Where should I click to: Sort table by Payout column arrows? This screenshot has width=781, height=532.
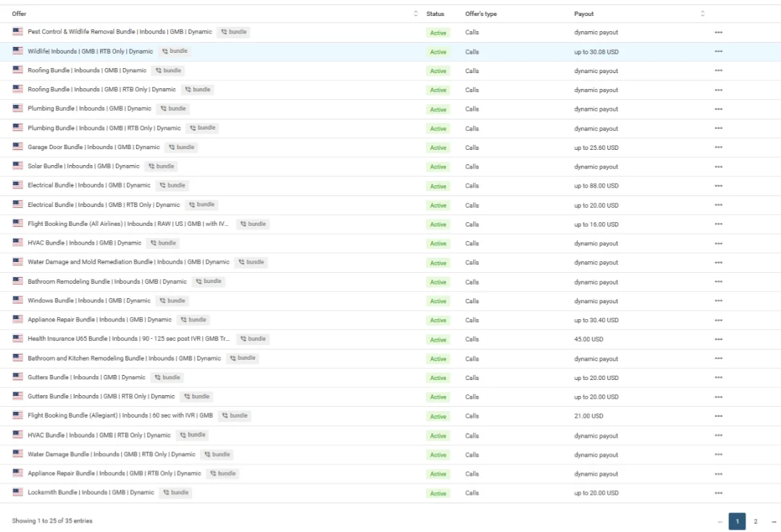point(703,14)
